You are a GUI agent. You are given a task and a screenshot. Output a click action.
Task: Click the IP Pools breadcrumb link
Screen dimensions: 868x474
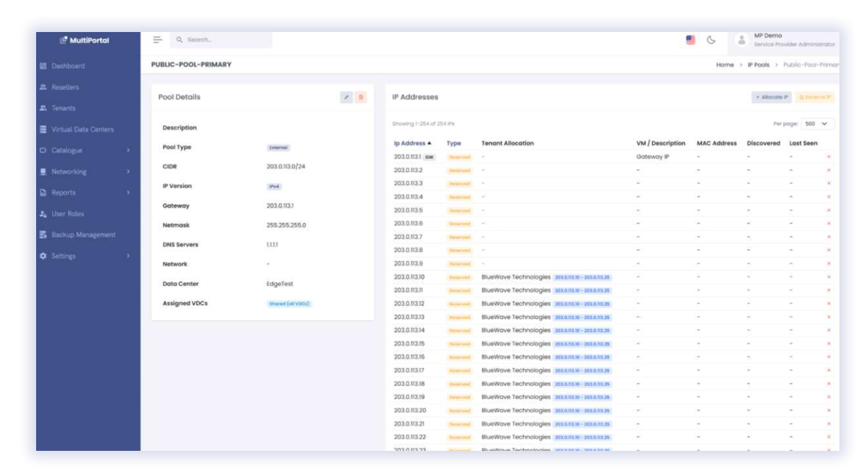[x=758, y=65]
